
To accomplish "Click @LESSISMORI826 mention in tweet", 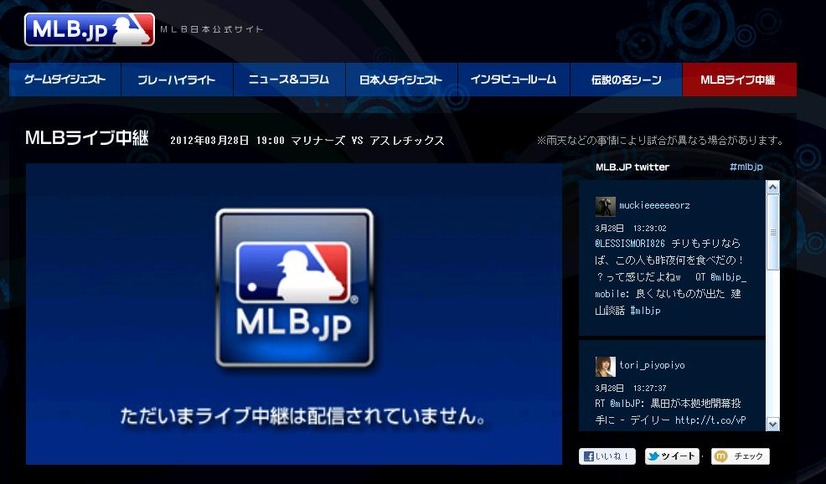I will [x=630, y=244].
